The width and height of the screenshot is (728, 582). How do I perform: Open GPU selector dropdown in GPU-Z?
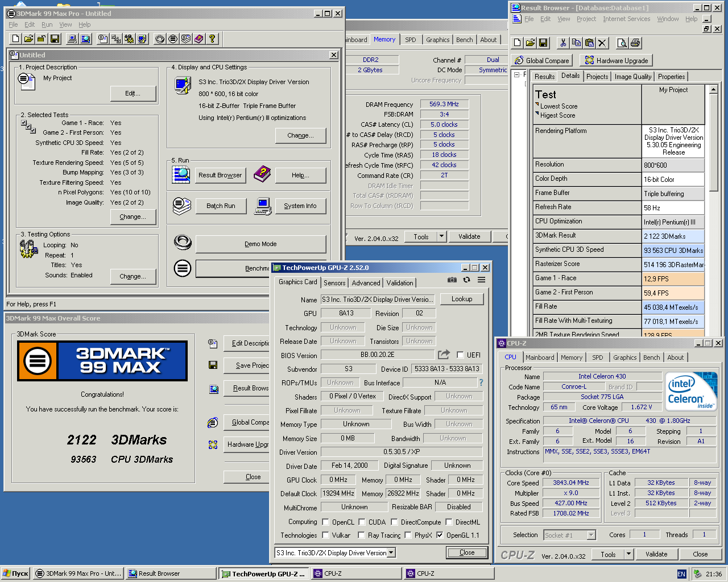[x=391, y=552]
